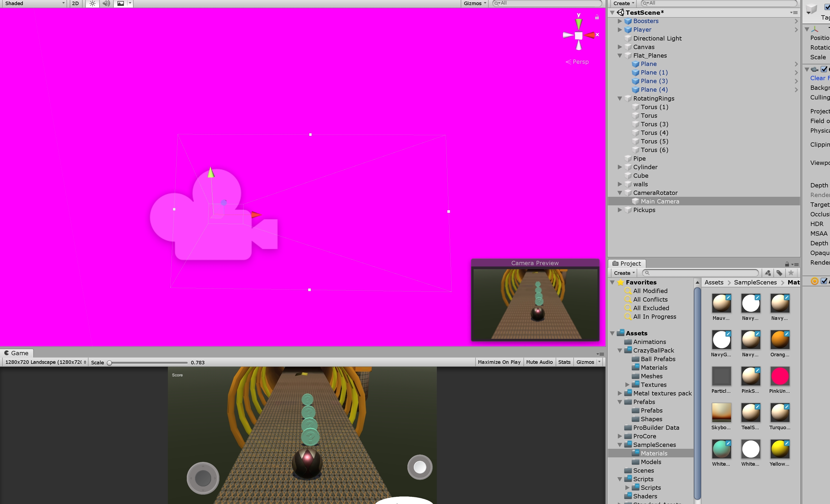Viewport: 830px width, 504px height.
Task: Toggle 2D view mode button
Action: tap(75, 3)
